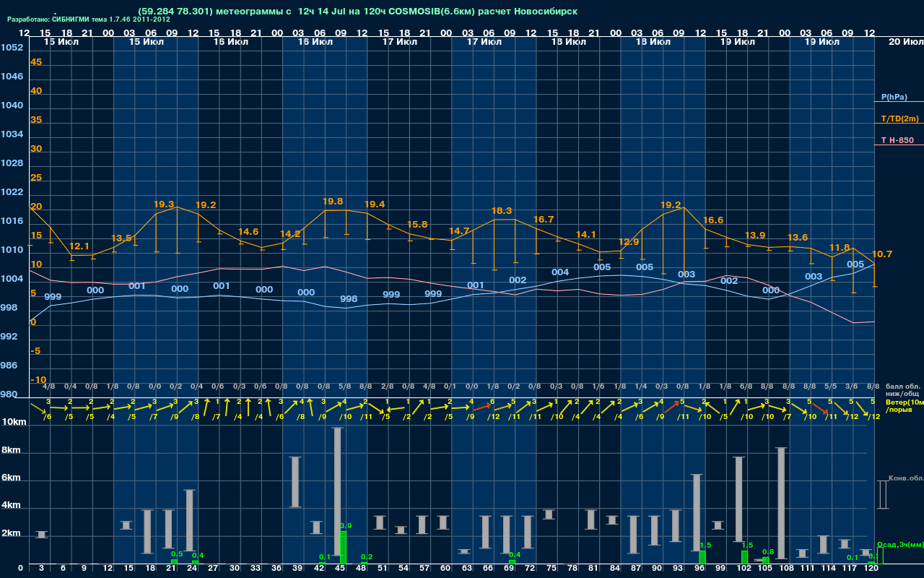Click the 14.1 temperature value
This screenshot has height=578, width=924.
click(x=586, y=235)
